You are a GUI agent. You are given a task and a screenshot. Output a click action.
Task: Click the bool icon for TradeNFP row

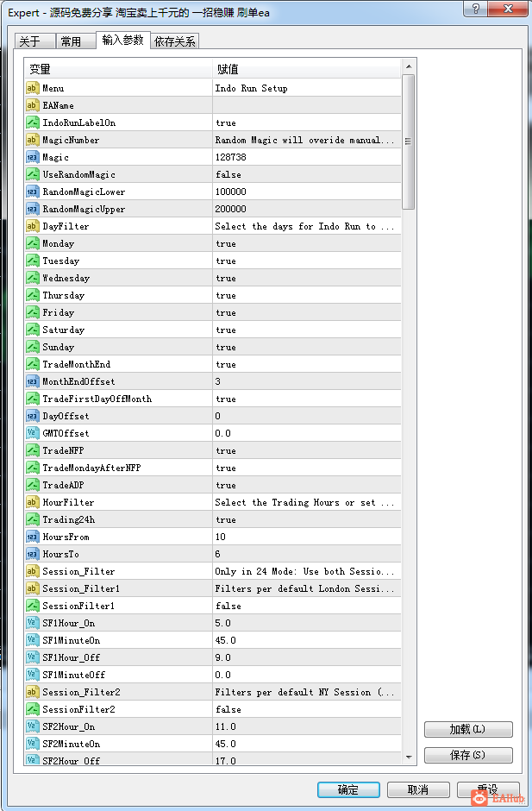(32, 450)
